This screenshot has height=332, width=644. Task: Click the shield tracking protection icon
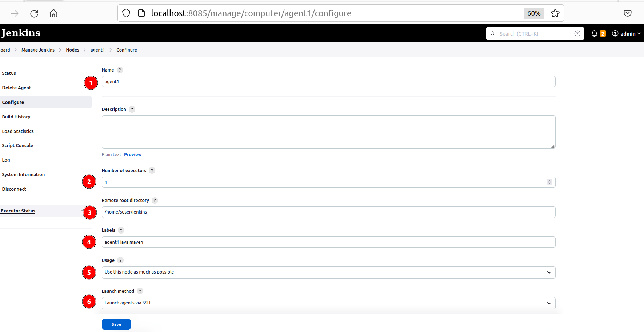pos(126,13)
